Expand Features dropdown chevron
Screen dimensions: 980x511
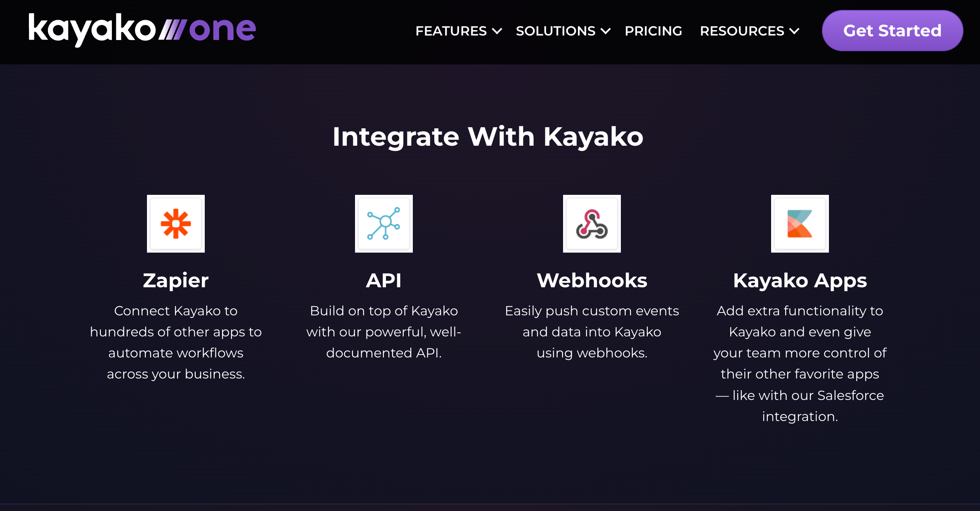(498, 31)
